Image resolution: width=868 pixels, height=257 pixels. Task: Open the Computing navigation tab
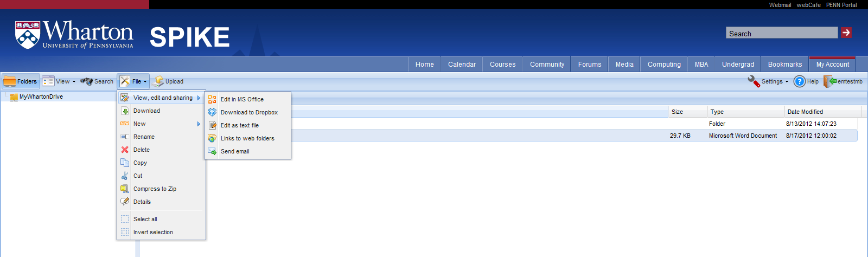coord(664,64)
